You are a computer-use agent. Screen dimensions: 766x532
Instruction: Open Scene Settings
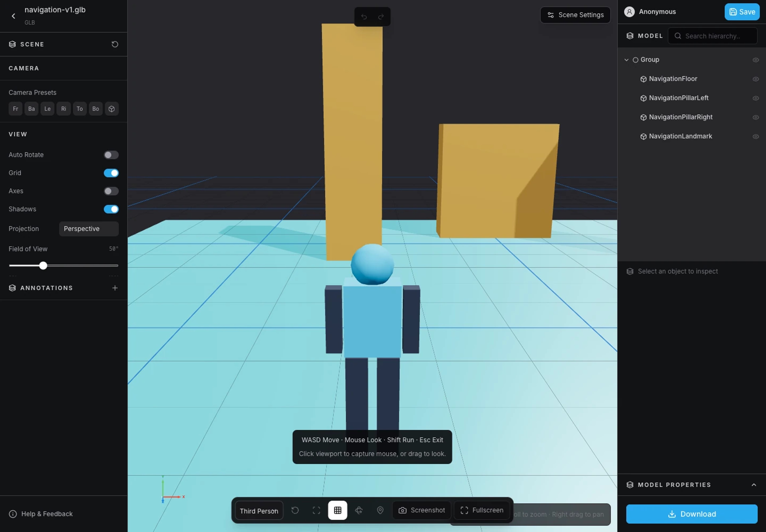click(575, 15)
